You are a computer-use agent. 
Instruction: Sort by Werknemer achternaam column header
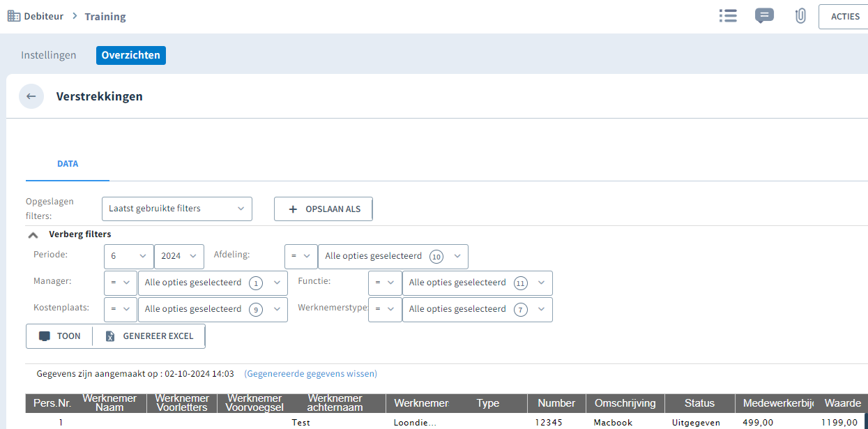(x=335, y=403)
